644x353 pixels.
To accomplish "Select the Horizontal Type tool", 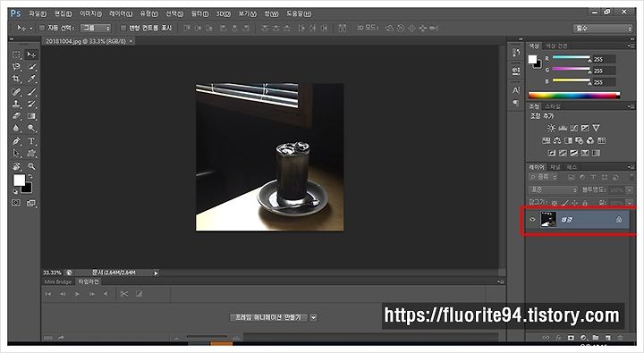I will click(x=31, y=141).
